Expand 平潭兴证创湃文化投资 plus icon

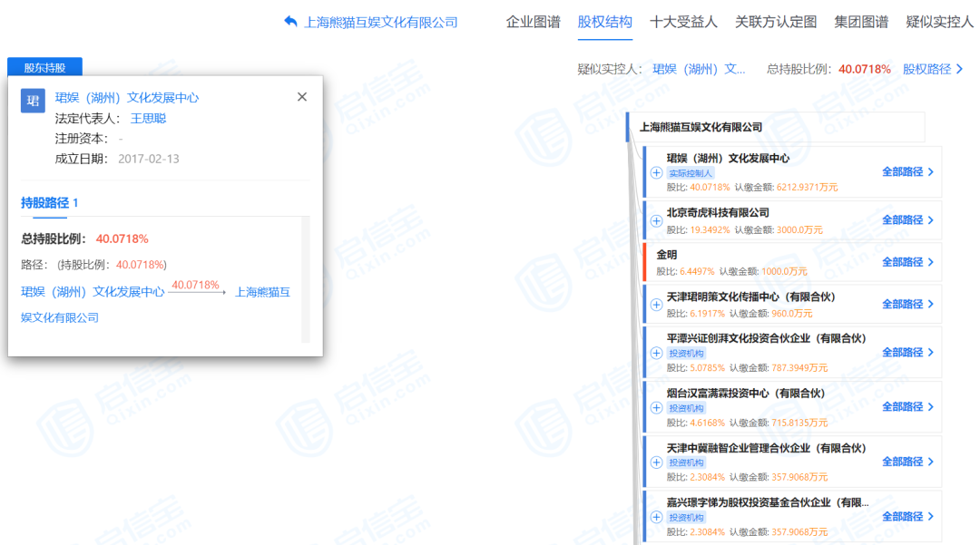pos(656,353)
